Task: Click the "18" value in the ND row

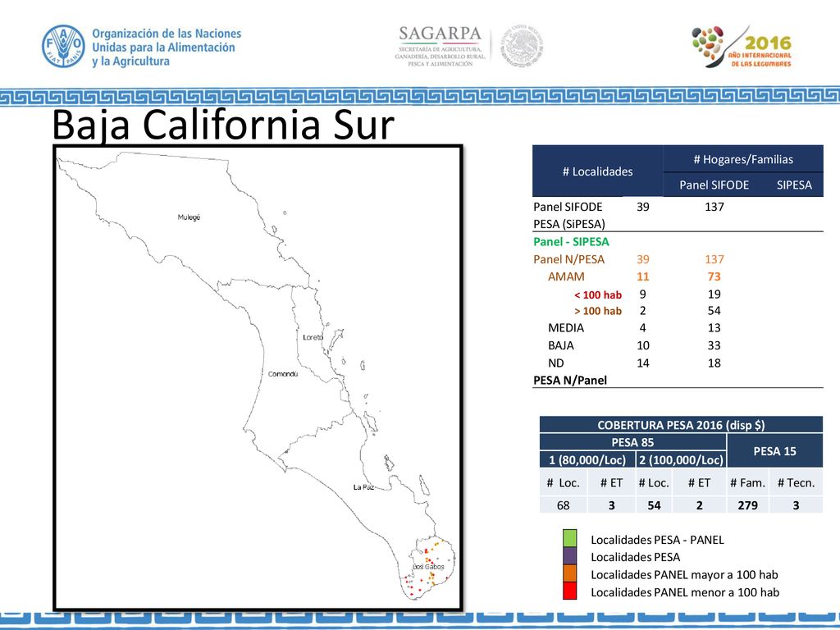Action: point(714,363)
